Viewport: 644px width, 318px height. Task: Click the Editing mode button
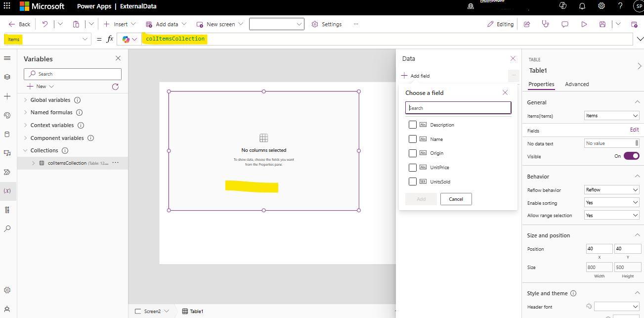[x=500, y=24]
